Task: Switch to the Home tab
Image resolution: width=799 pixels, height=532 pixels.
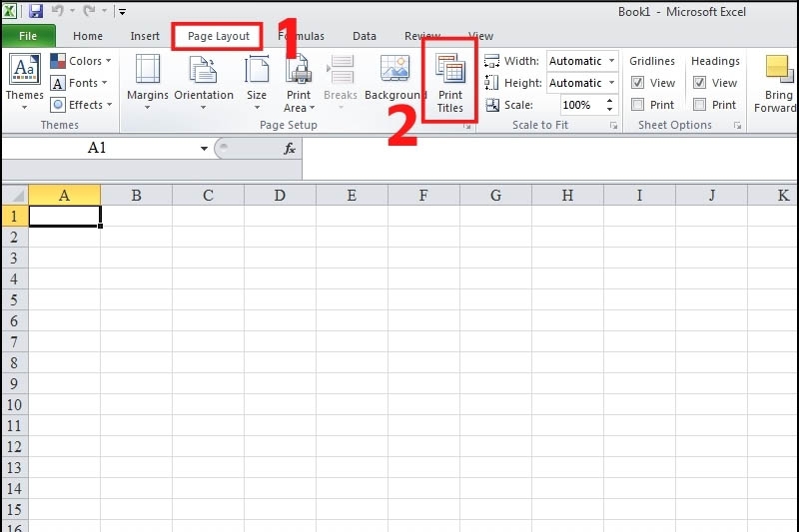Action: tap(88, 36)
